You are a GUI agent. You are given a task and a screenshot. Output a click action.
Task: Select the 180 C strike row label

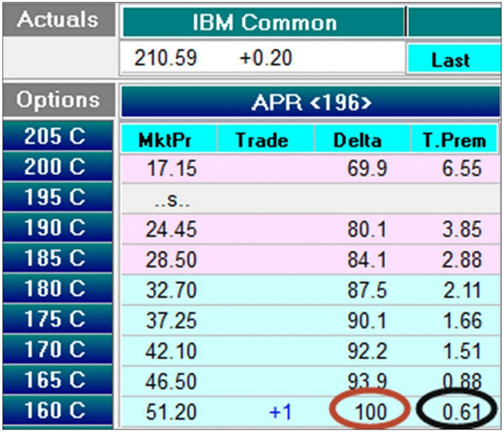[58, 288]
